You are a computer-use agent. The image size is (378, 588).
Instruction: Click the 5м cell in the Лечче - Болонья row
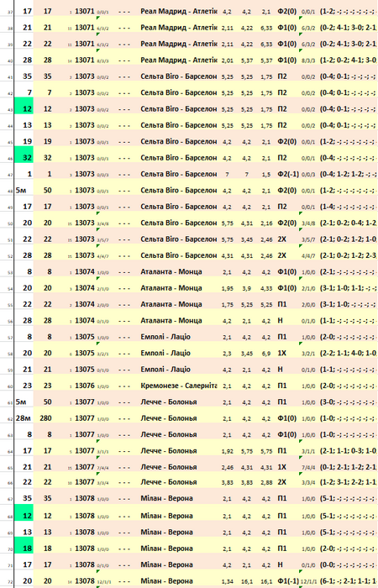(21, 402)
